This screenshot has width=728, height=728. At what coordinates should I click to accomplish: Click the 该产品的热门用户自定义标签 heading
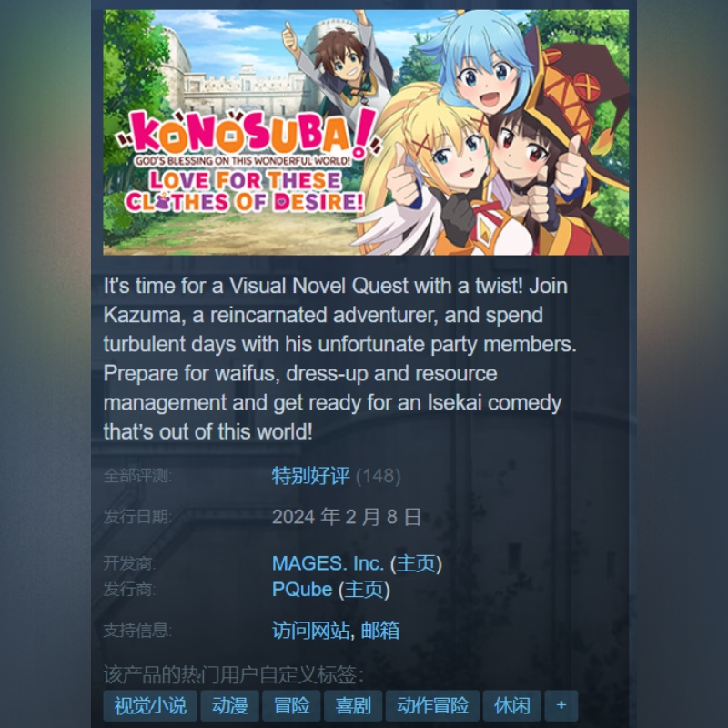(x=233, y=674)
